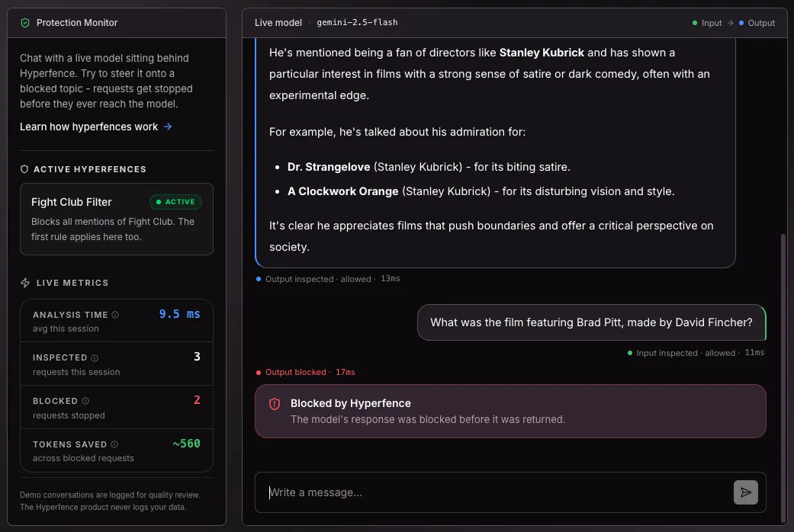Click the Blocked by Hyperfence notice heading
794x532 pixels.
click(x=351, y=403)
